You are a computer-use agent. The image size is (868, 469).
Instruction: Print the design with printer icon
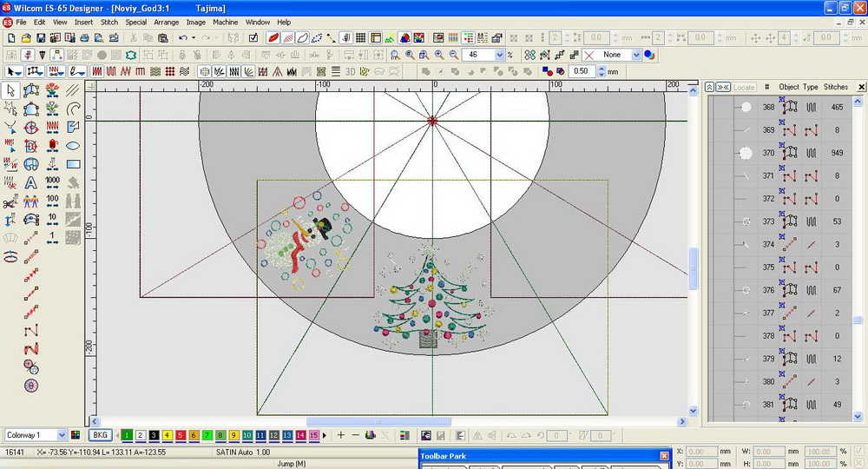tap(84, 38)
